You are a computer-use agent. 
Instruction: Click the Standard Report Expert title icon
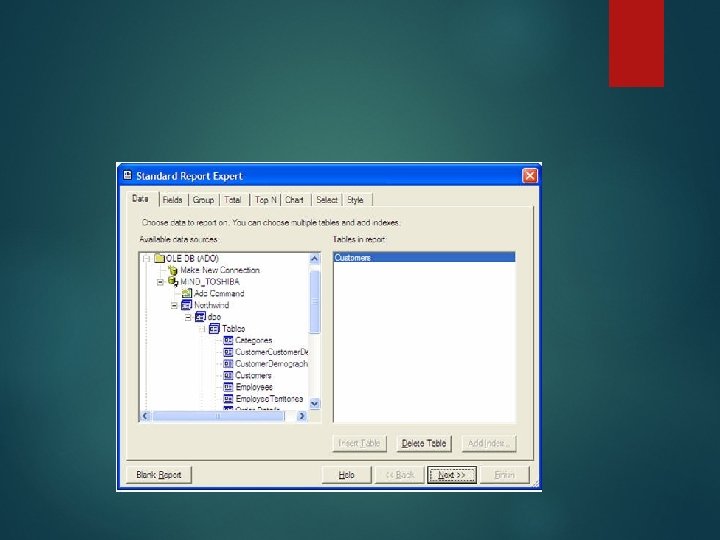(x=128, y=175)
